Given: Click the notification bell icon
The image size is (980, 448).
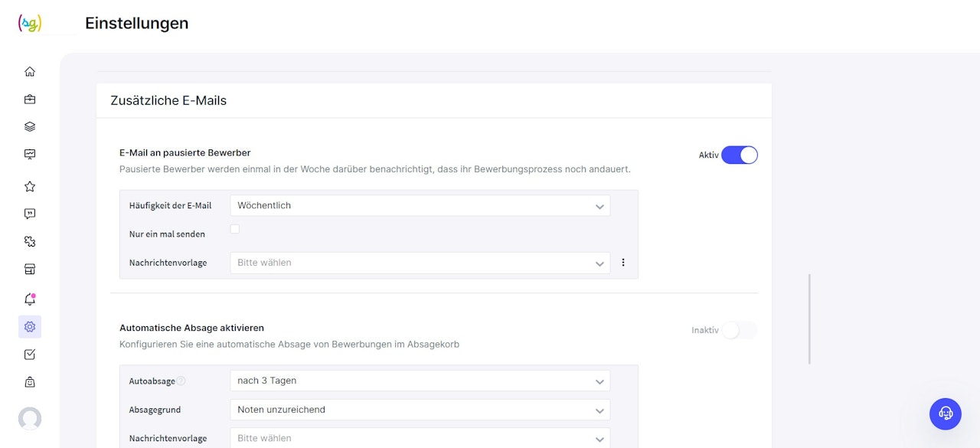Looking at the screenshot, I should tap(30, 299).
